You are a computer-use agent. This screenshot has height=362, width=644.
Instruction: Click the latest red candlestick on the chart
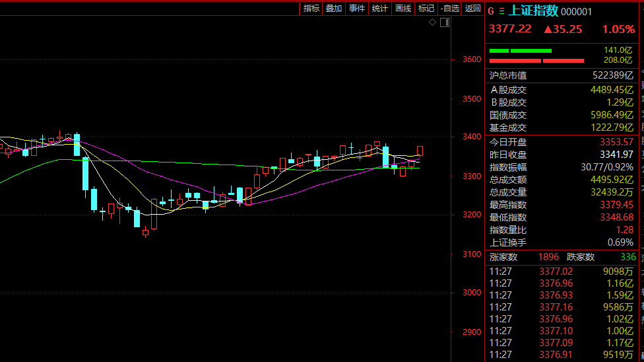pos(420,151)
